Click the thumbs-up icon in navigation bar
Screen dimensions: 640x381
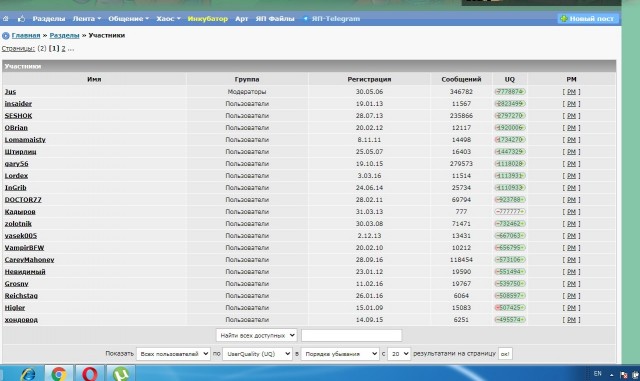(21, 19)
